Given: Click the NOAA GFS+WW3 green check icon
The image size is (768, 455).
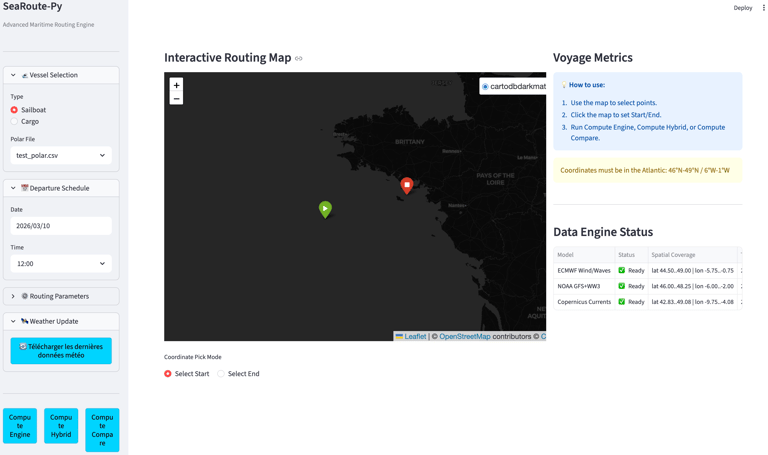Looking at the screenshot, I should coord(622,286).
